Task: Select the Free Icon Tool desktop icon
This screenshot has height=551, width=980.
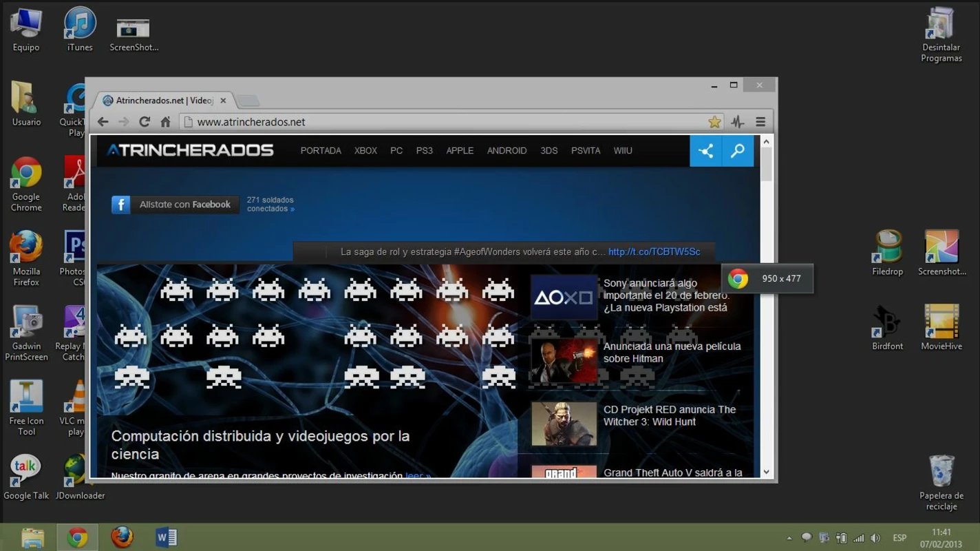Action: tap(26, 408)
